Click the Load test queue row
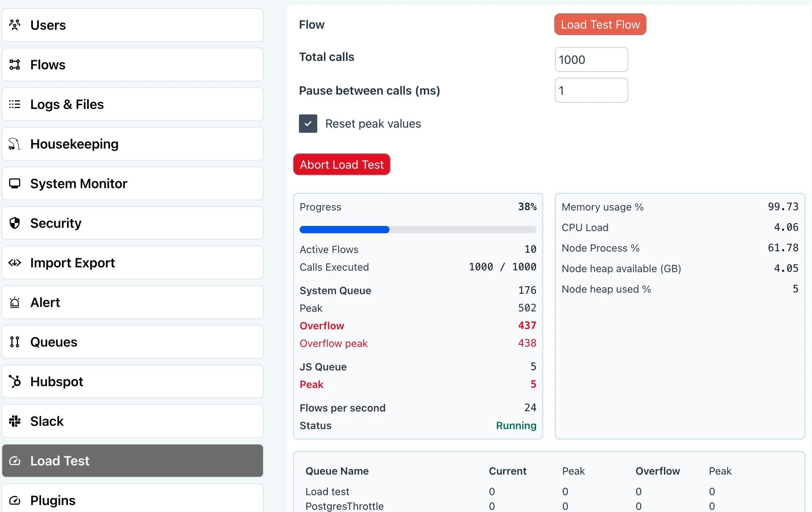Viewport: 812px width, 512px height. (x=328, y=491)
